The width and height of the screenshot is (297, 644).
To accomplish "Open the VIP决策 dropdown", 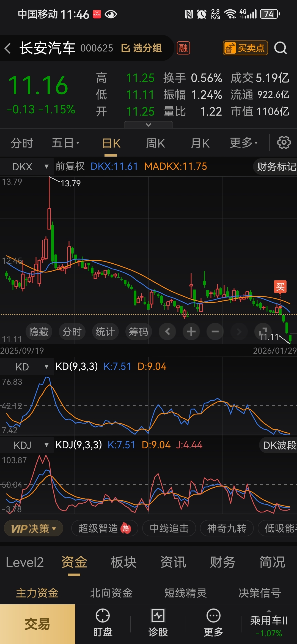I will tap(34, 528).
